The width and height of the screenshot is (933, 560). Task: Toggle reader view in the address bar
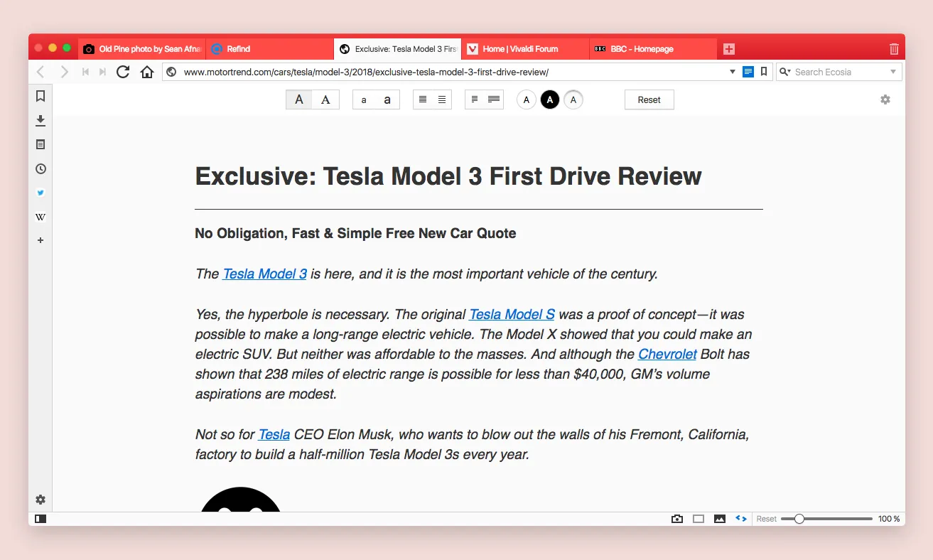(748, 72)
